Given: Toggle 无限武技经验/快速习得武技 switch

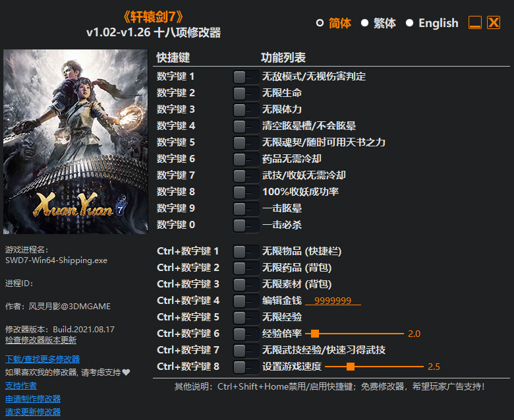Looking at the screenshot, I should tap(246, 351).
